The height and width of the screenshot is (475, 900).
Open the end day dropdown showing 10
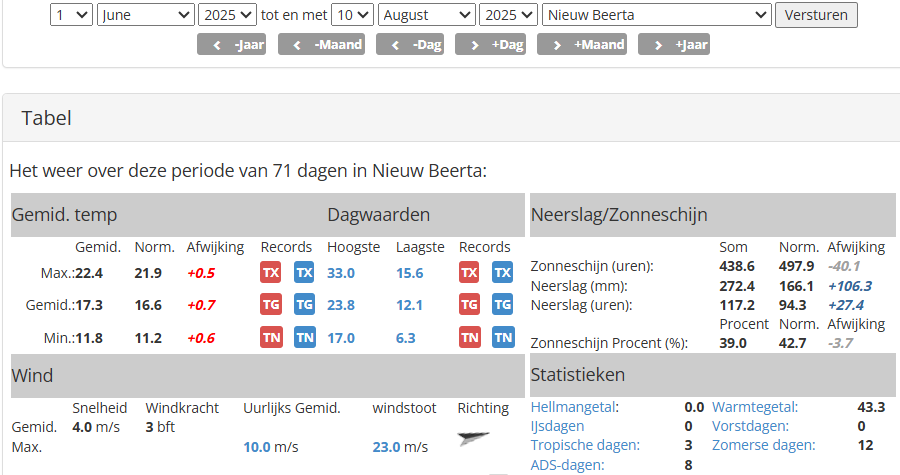[x=353, y=15]
